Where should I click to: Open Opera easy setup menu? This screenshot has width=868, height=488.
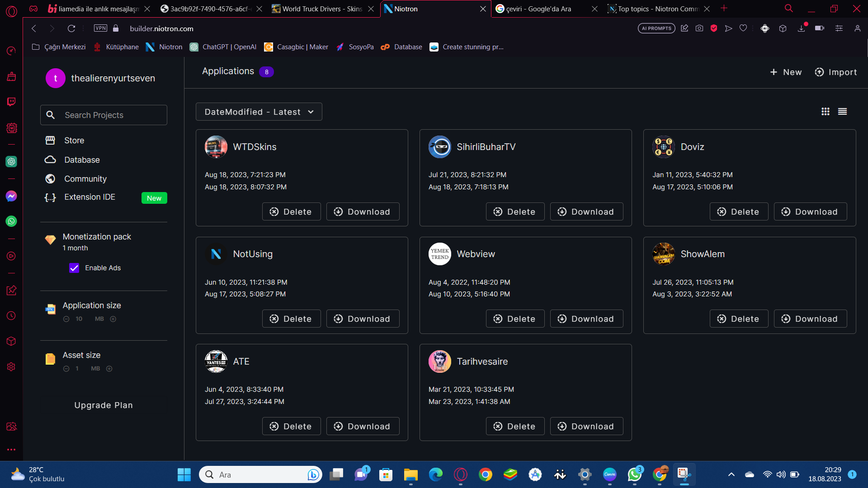click(839, 28)
